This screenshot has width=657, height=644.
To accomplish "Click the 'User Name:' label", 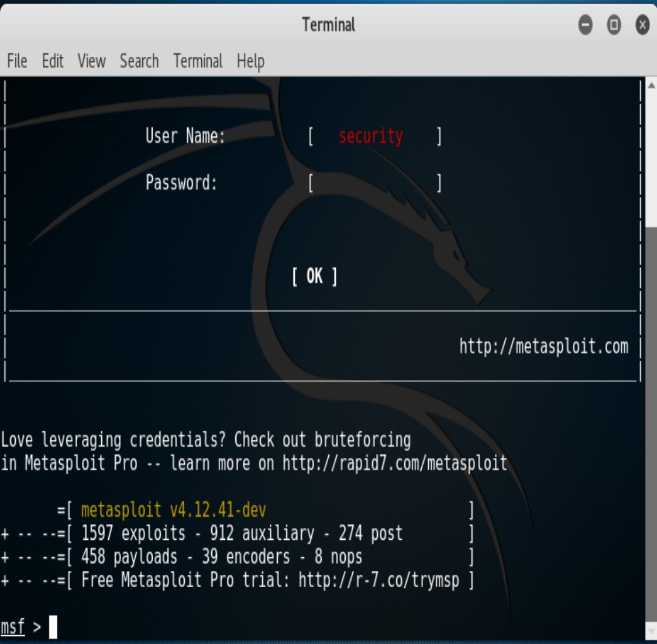I will [x=185, y=136].
